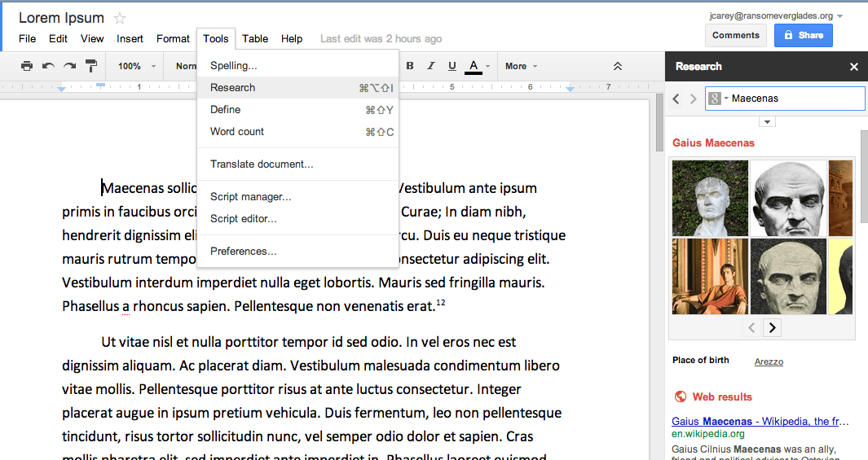Toggle Bold formatting button
The height and width of the screenshot is (460, 868).
[x=410, y=66]
